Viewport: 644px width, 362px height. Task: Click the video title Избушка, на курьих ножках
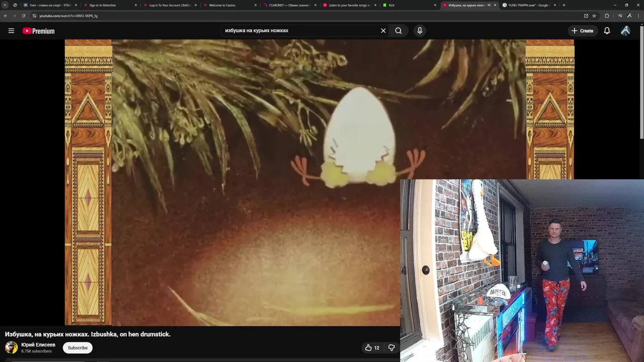pos(88,334)
